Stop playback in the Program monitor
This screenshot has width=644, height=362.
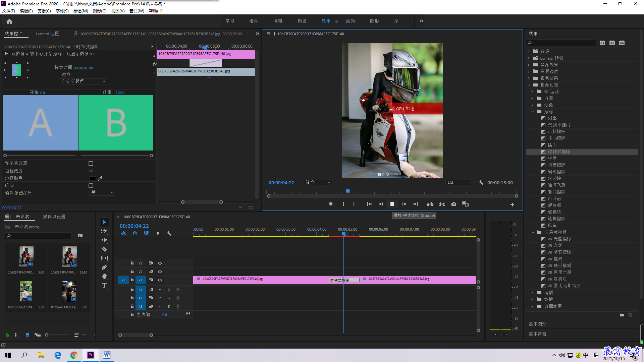click(392, 204)
